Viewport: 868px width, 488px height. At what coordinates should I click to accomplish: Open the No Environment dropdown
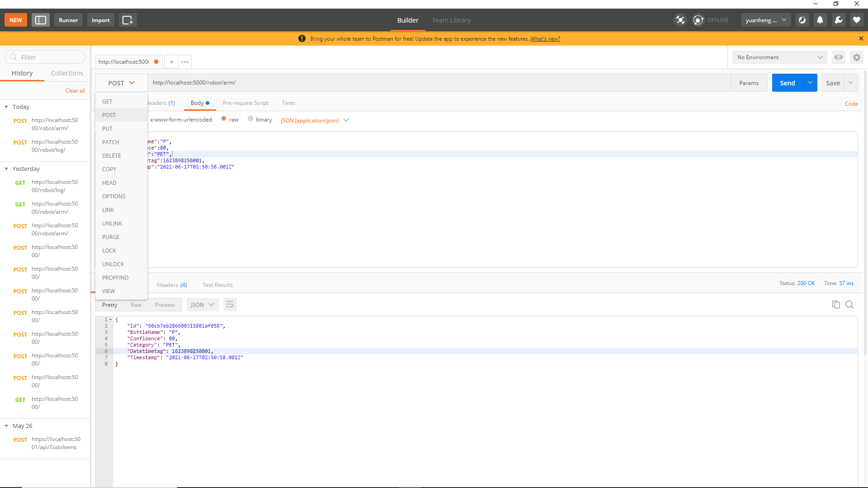[779, 57]
